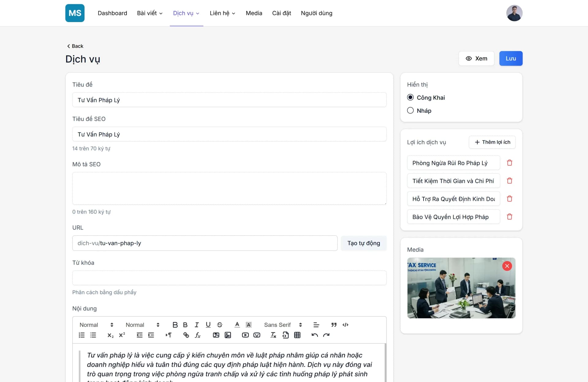
Task: Switch to the Media section in navigation
Action: (x=254, y=13)
